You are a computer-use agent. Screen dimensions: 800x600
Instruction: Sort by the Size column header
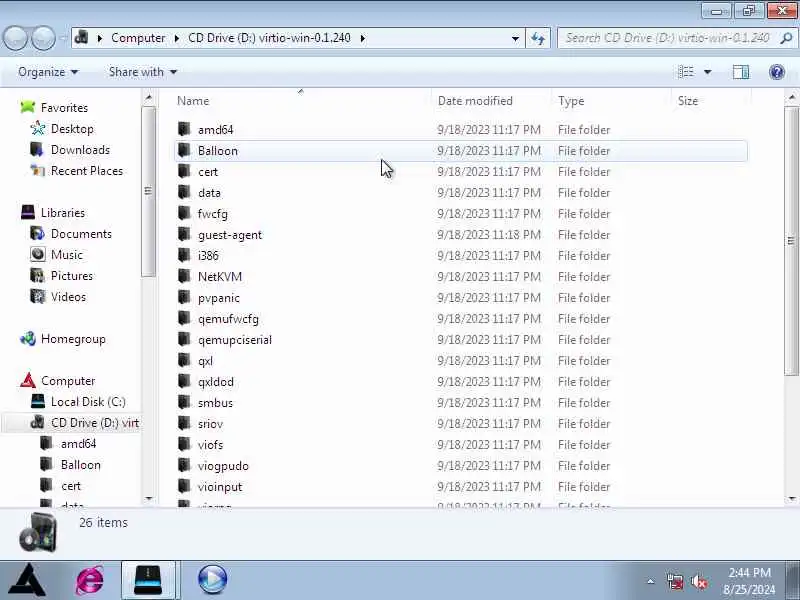pyautogui.click(x=688, y=101)
